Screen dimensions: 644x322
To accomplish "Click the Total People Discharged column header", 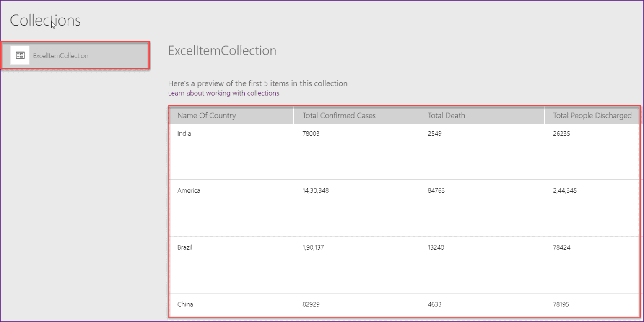I will tap(592, 116).
